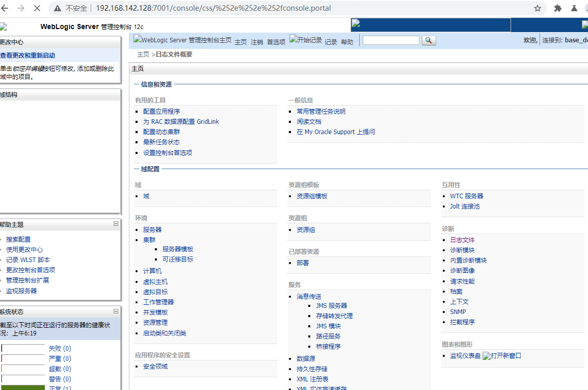The width and height of the screenshot is (588, 390).
Task: Open the 部署 link
Action: tap(303, 263)
